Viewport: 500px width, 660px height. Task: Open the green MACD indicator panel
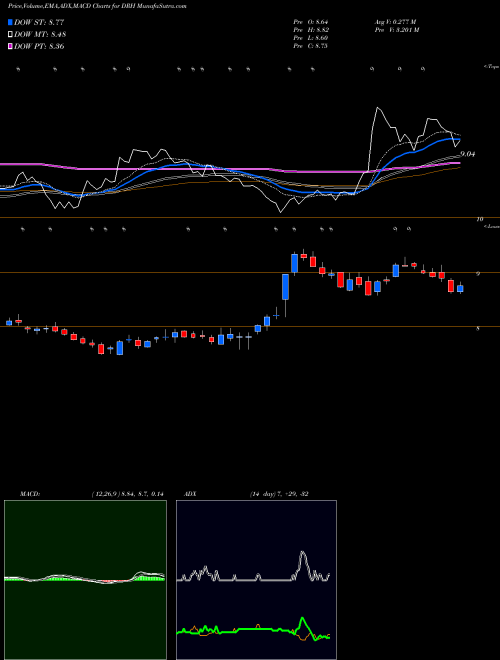click(85, 580)
